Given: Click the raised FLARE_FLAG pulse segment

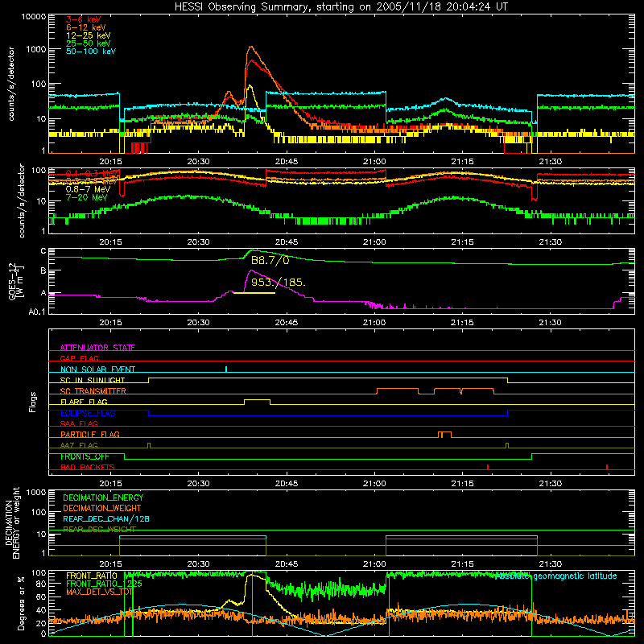Looking at the screenshot, I should pos(257,399).
